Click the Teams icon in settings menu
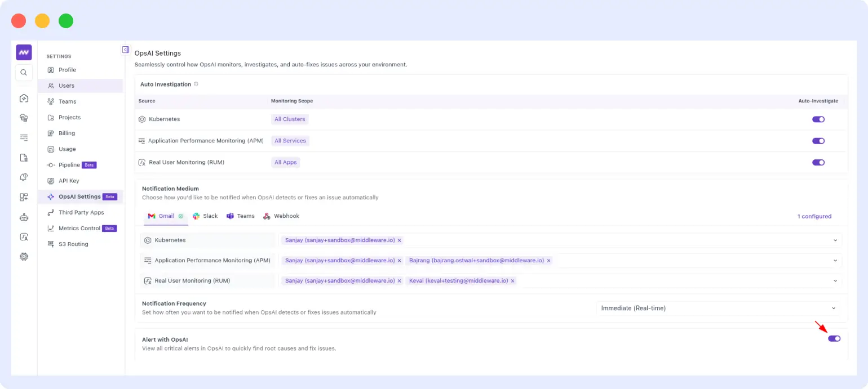868x389 pixels. point(51,101)
